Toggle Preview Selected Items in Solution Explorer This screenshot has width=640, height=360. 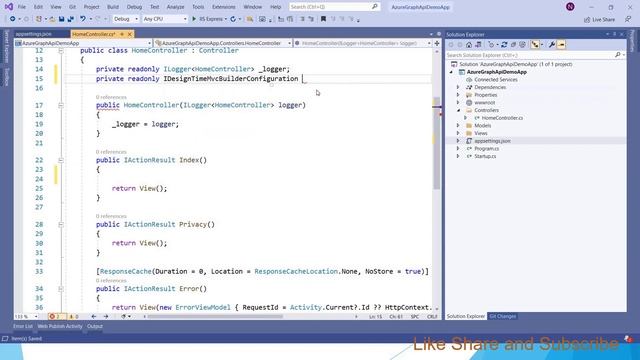tap(561, 45)
